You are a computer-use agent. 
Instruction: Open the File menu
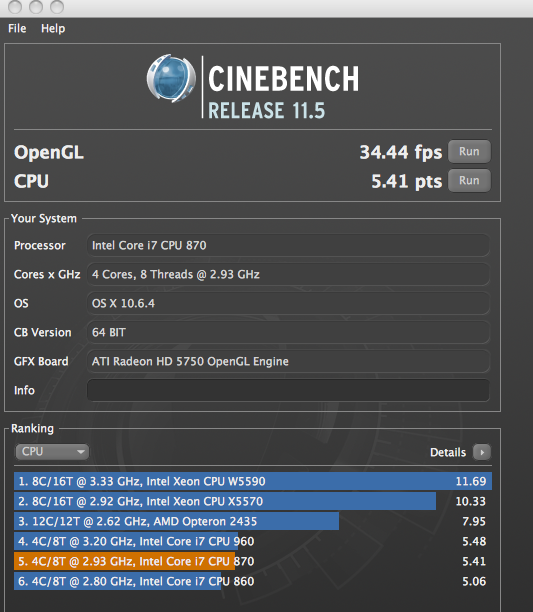click(17, 28)
